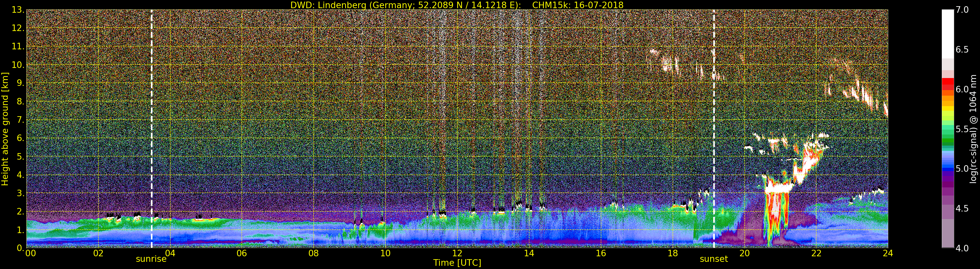Click the 'Height above ground [km]' axis label

point(5,129)
